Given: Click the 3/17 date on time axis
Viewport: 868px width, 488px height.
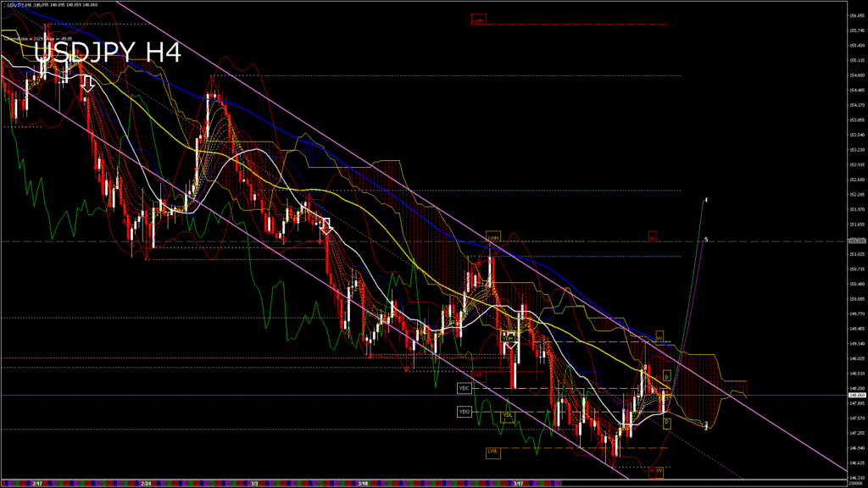Looking at the screenshot, I should tap(518, 483).
